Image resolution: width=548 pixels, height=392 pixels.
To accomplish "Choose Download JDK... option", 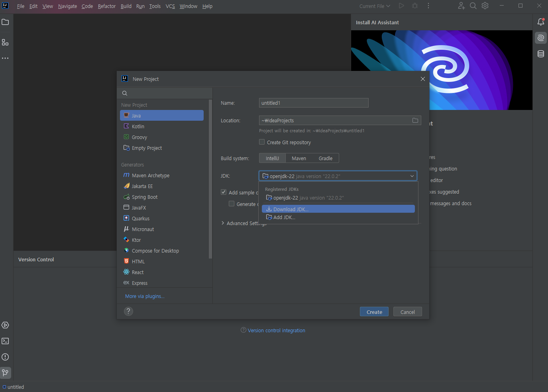I will (x=338, y=209).
